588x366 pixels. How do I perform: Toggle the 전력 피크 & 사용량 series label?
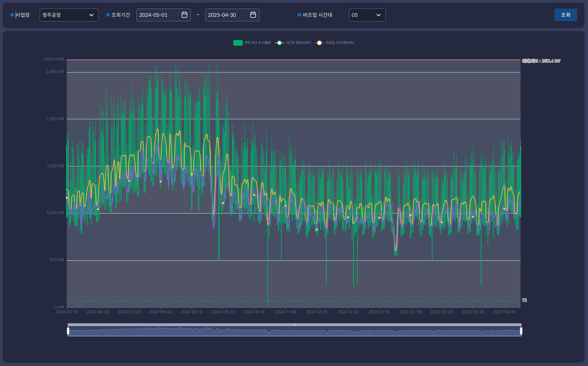pyautogui.click(x=257, y=43)
